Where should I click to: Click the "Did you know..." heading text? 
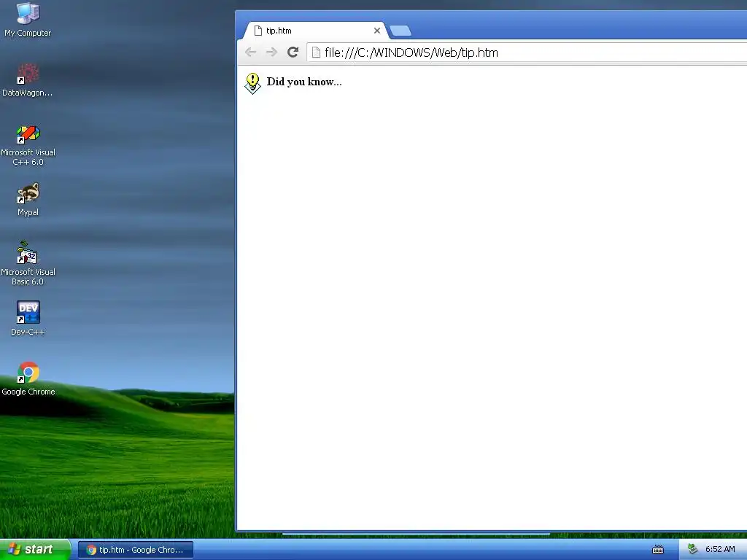click(304, 82)
